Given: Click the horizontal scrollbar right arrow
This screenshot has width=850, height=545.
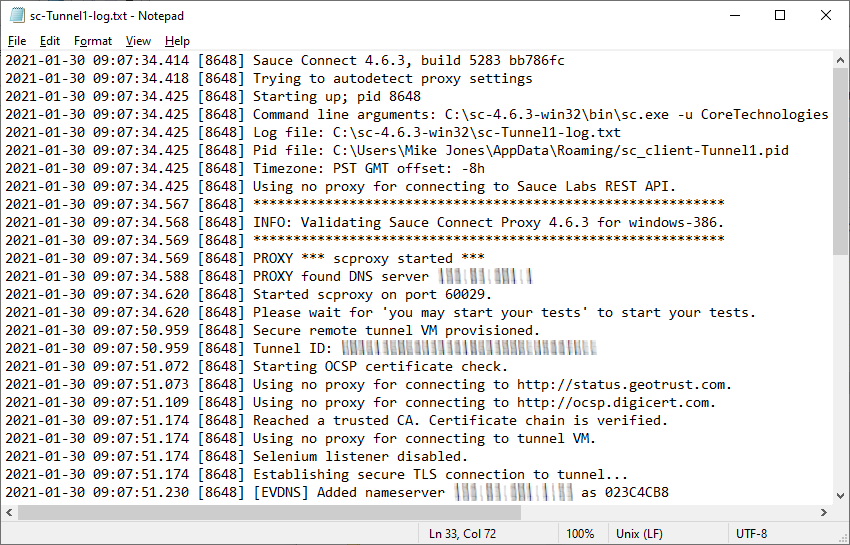Looking at the screenshot, I should click(x=824, y=512).
